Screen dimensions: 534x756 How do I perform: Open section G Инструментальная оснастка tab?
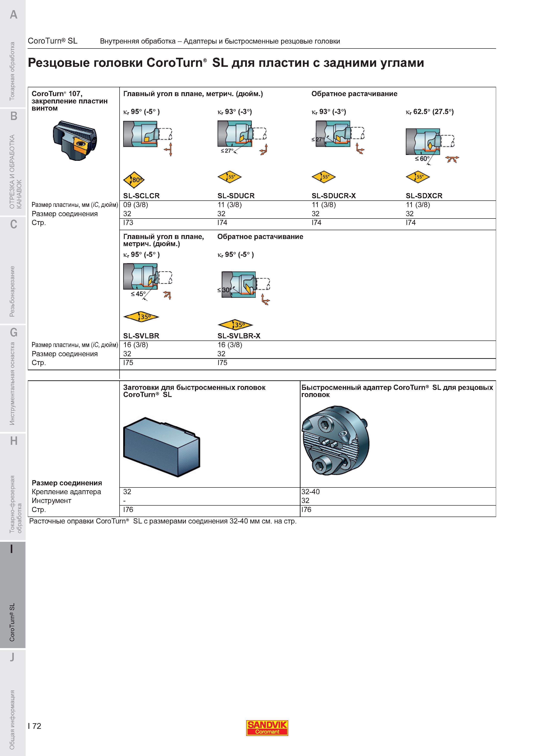(12, 378)
